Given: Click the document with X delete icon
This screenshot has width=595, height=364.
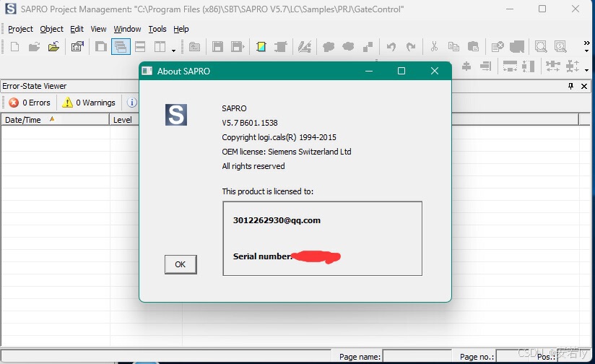Looking at the screenshot, I should (497, 47).
